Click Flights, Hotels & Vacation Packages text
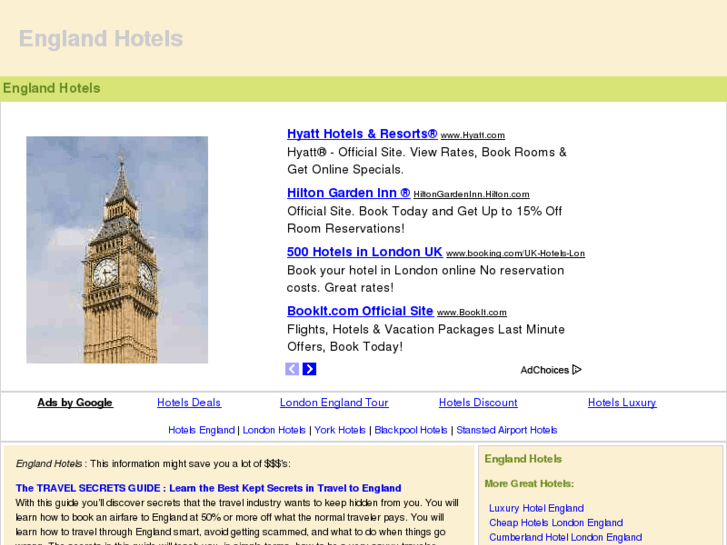Viewport: 727px width, 545px height. pos(426,338)
